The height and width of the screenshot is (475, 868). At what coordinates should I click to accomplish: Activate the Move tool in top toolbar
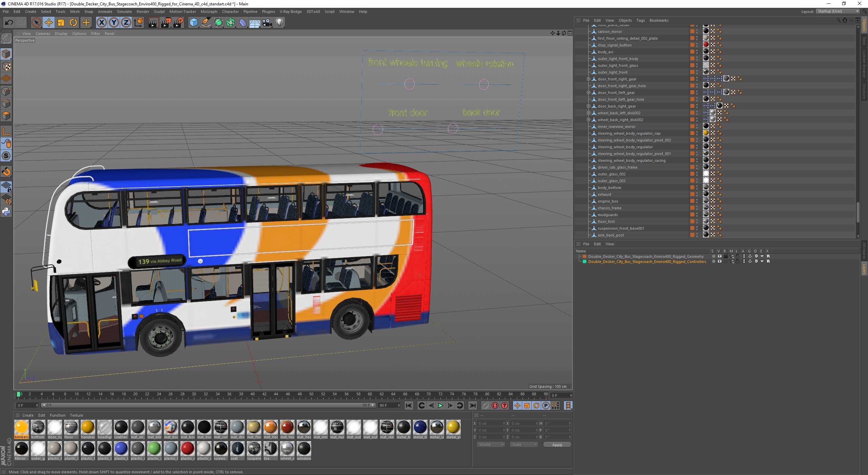[49, 22]
